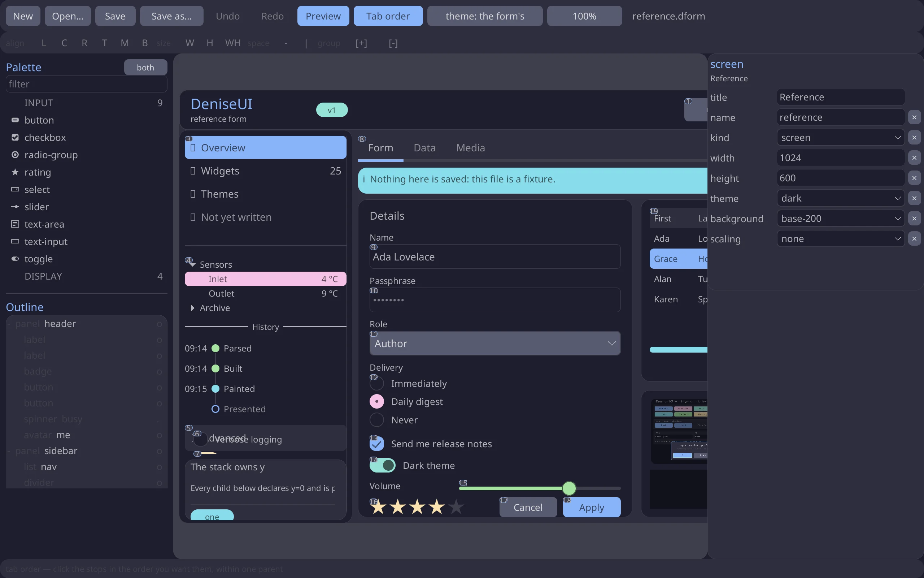This screenshot has height=578, width=924.
Task: Match width and height with WH tool
Action: coord(232,43)
